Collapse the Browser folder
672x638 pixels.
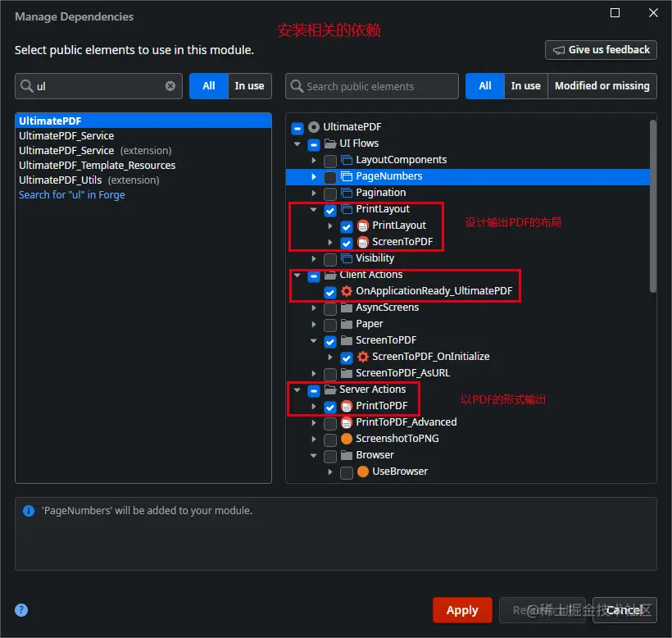(x=314, y=455)
